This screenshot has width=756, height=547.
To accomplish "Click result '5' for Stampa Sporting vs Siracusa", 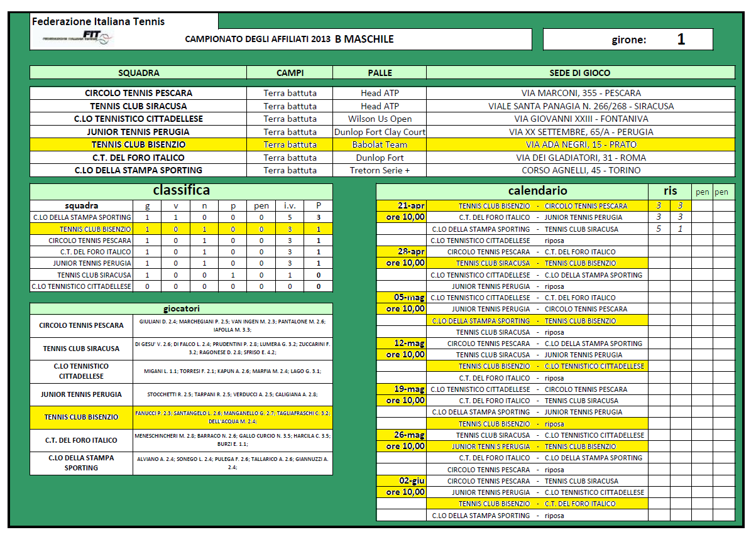I will coord(659,229).
